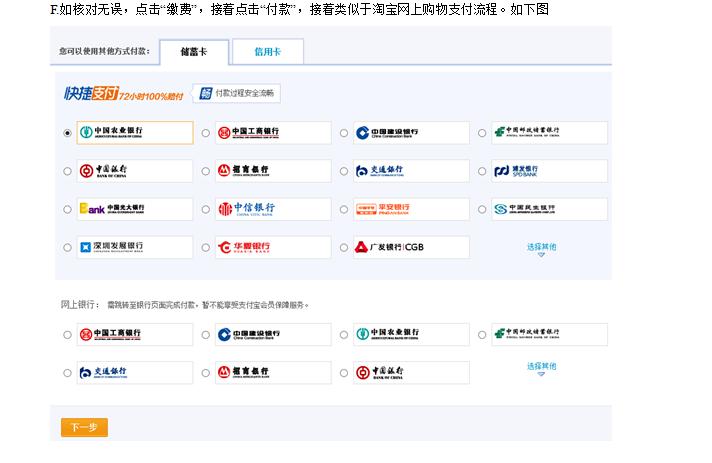712x463 pixels.
Task: Select the 中国邮政储蓄银行 radio in 快捷支付
Action: [x=482, y=133]
